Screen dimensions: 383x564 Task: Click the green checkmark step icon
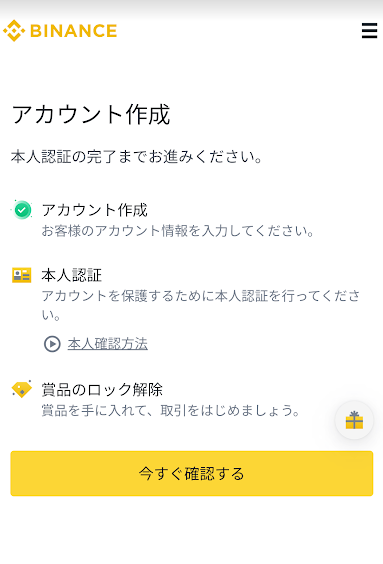[x=22, y=210]
